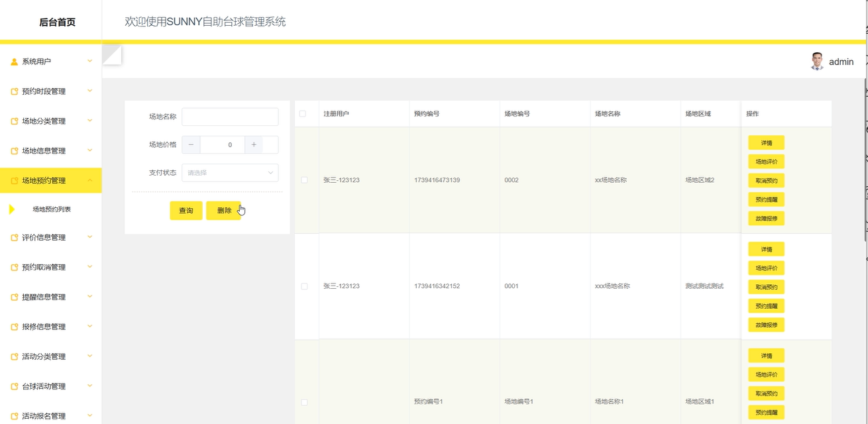Click cell xxx场地名称
The image size is (868, 424).
[x=612, y=286]
